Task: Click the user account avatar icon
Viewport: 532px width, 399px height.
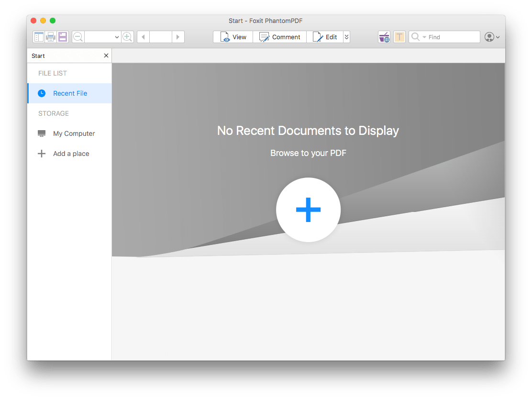Action: pyautogui.click(x=490, y=37)
